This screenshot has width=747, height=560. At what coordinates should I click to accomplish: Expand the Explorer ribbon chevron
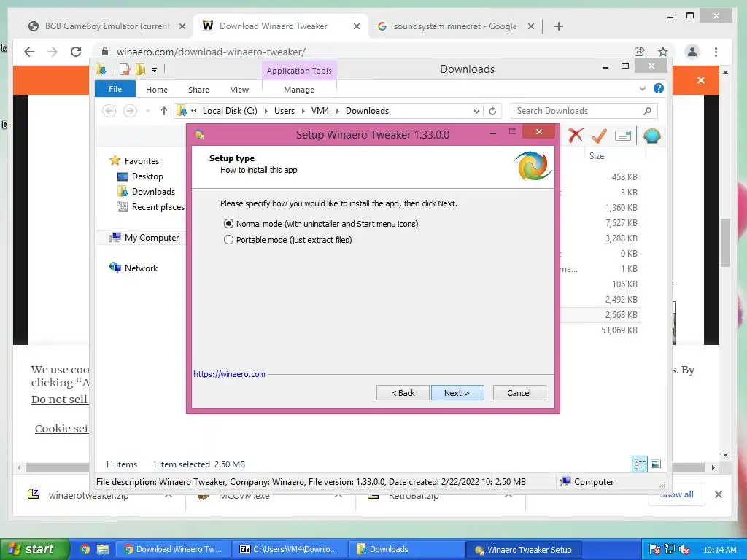click(643, 88)
